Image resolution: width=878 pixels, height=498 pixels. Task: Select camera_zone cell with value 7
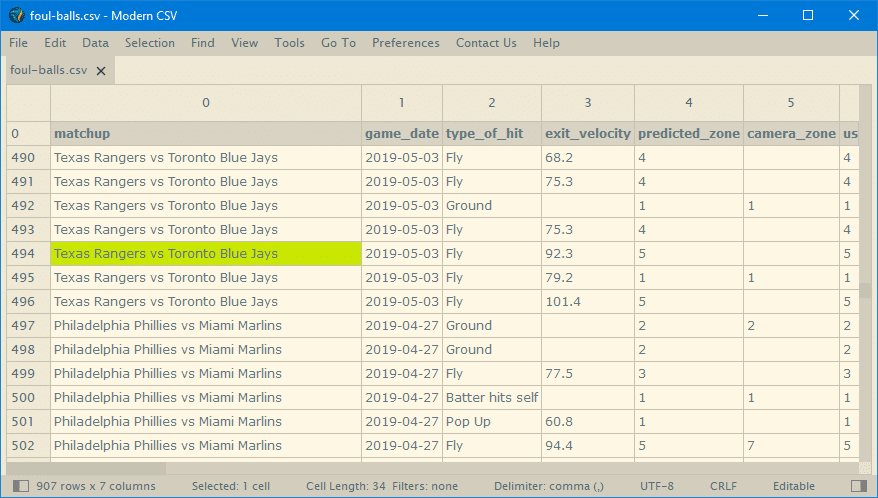click(x=791, y=445)
